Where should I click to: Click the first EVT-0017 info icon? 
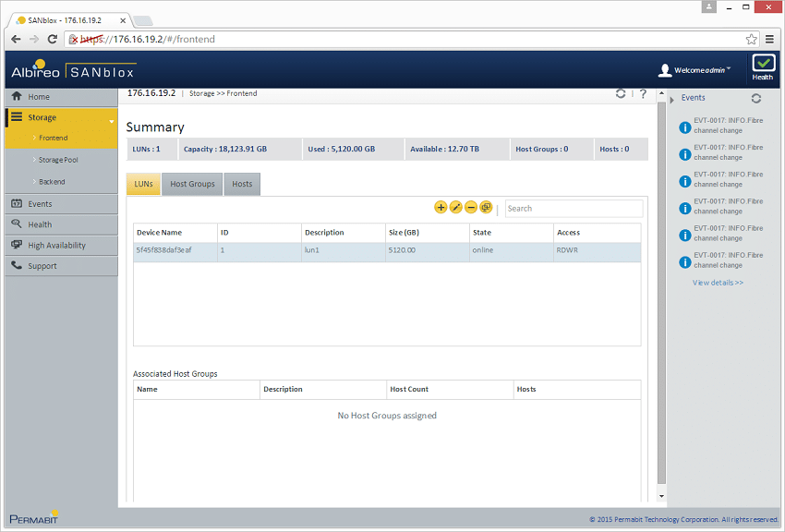(x=685, y=127)
